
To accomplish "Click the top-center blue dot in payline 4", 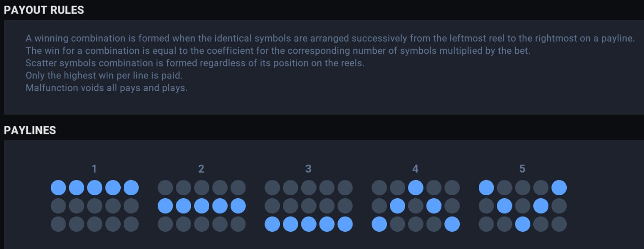I will [415, 188].
